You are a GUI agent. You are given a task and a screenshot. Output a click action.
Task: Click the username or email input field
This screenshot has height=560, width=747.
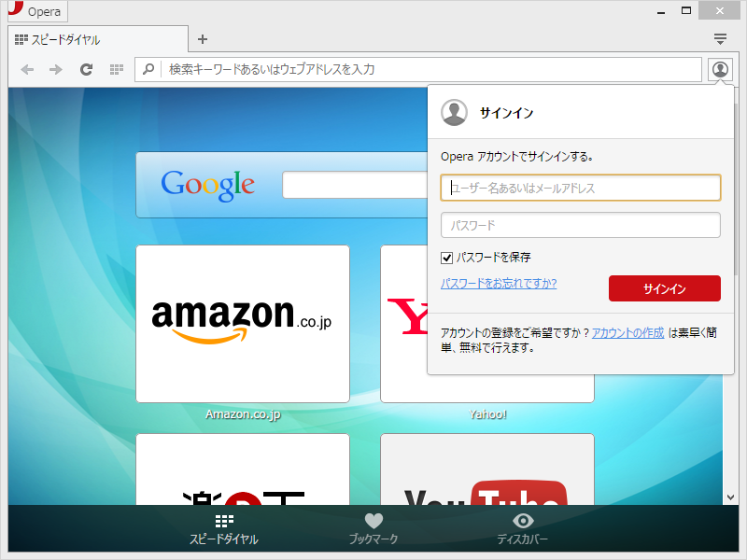[x=581, y=188]
